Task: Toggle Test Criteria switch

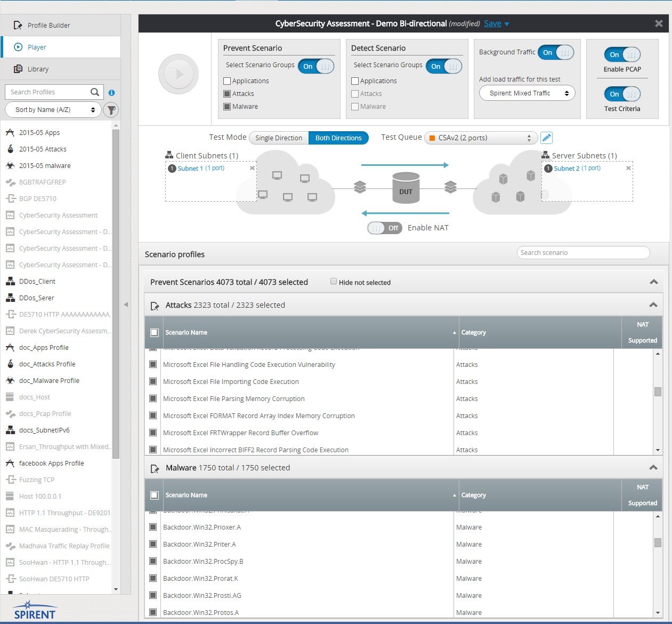Action: tap(622, 94)
